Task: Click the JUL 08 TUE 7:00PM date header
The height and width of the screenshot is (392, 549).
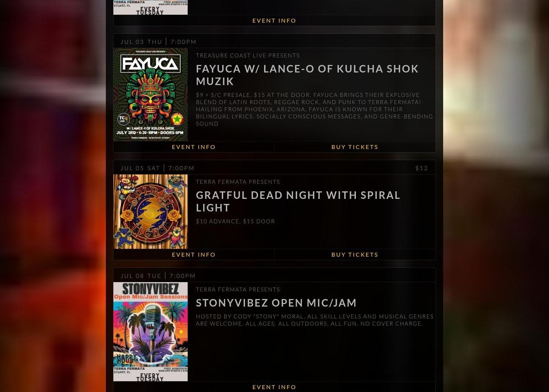Action: [158, 276]
